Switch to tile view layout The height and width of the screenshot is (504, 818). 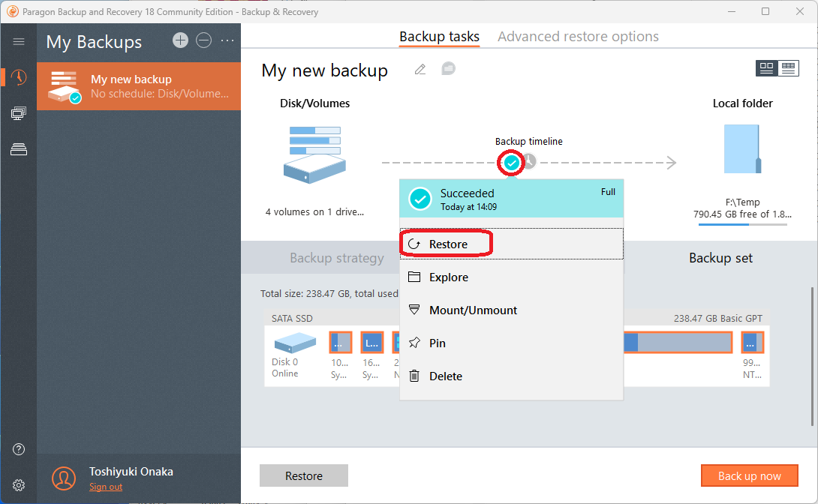(x=766, y=67)
